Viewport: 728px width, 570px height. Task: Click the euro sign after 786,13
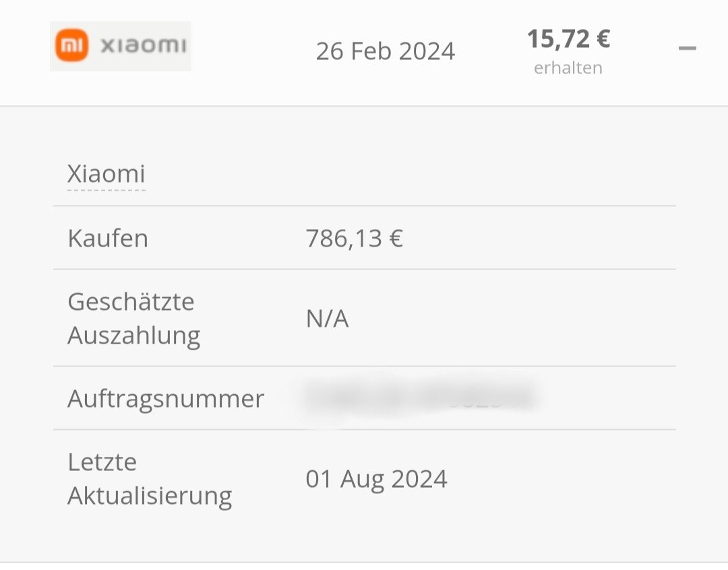point(395,239)
